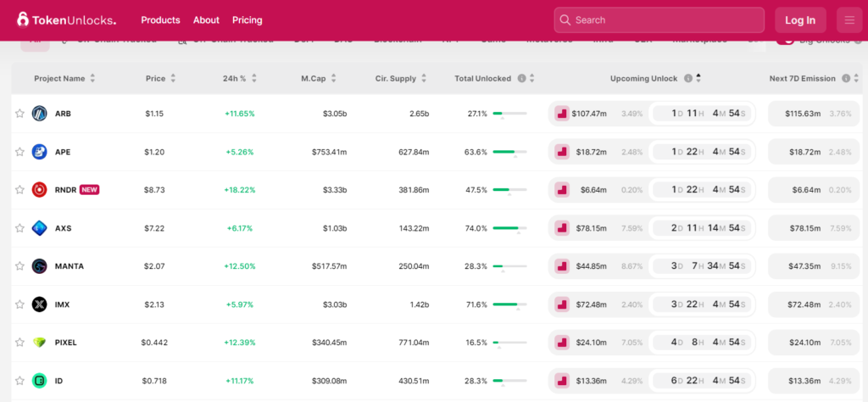868x402 pixels.
Task: Show Upcoming Unlock info tooltip icon
Action: click(x=688, y=79)
